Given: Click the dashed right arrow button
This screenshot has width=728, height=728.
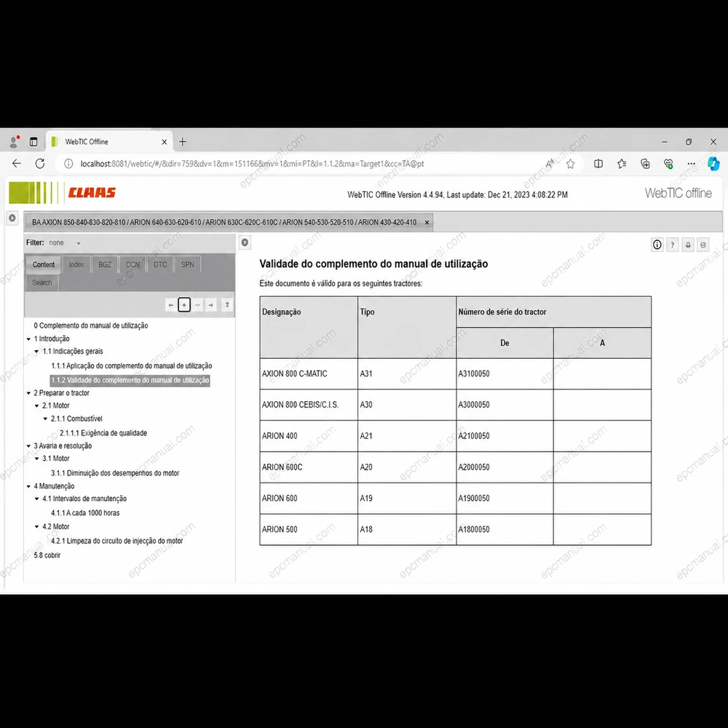Looking at the screenshot, I should 198,305.
